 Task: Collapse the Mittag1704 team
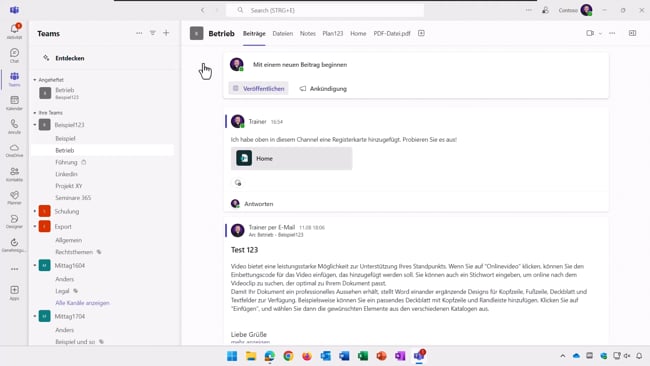35,316
